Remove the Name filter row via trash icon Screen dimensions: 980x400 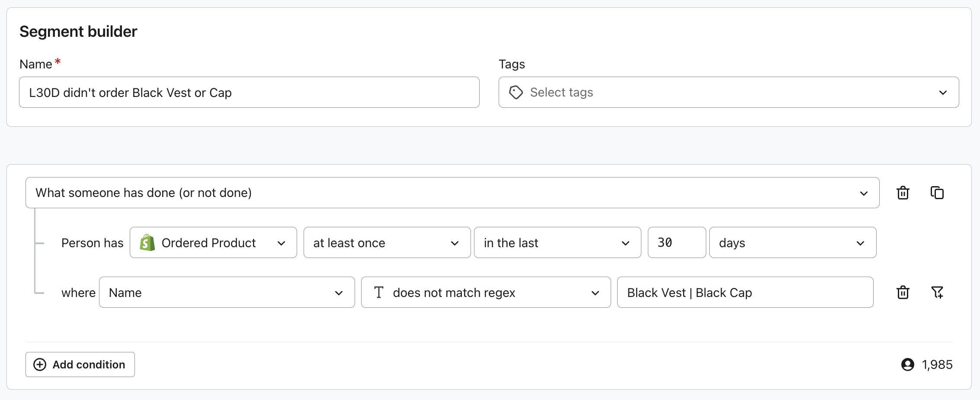click(x=903, y=293)
